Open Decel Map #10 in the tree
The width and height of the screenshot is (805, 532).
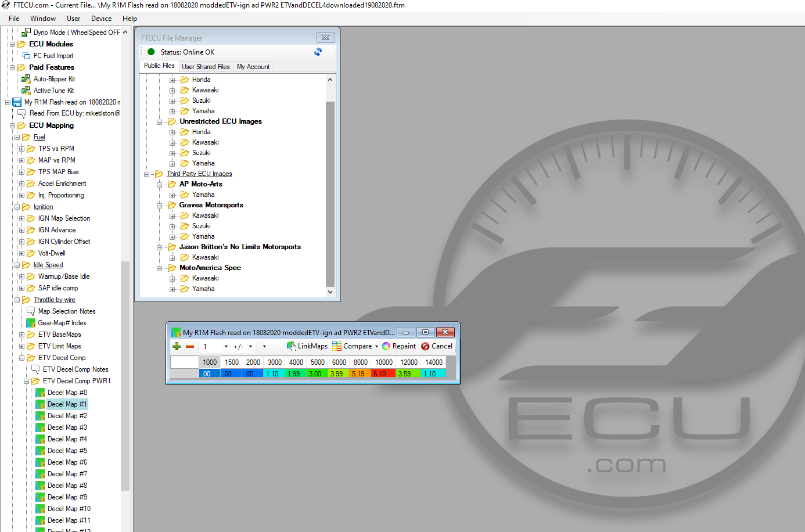tap(69, 509)
